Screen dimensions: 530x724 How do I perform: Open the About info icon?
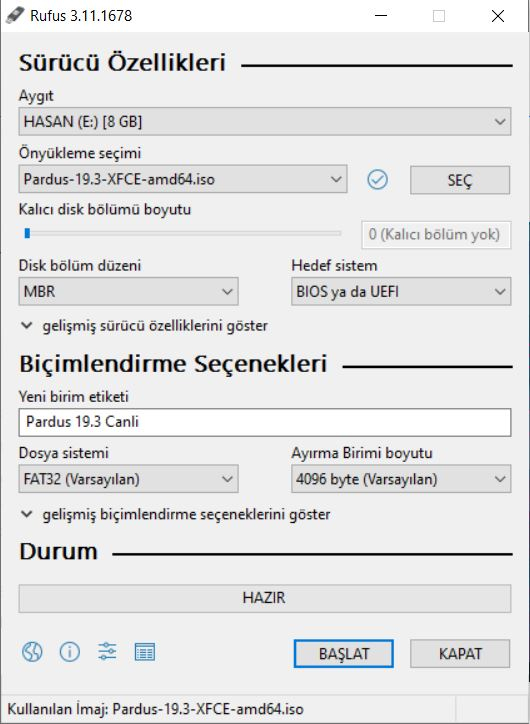[x=70, y=652]
